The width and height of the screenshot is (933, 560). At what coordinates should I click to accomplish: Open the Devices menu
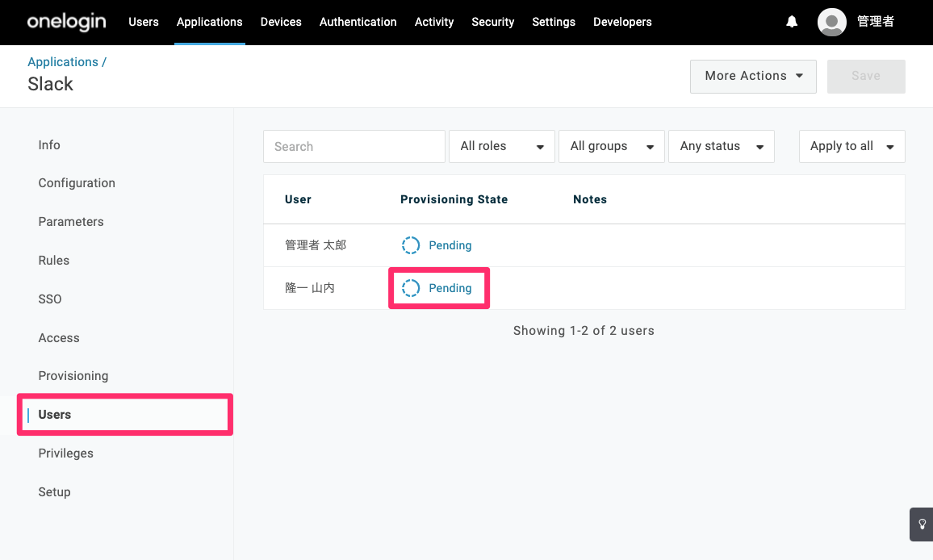point(281,22)
